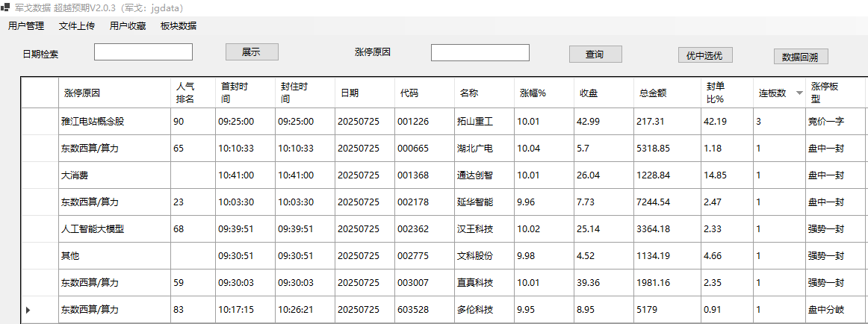
Task: Select the 直真科技 name cell
Action: pyautogui.click(x=484, y=283)
